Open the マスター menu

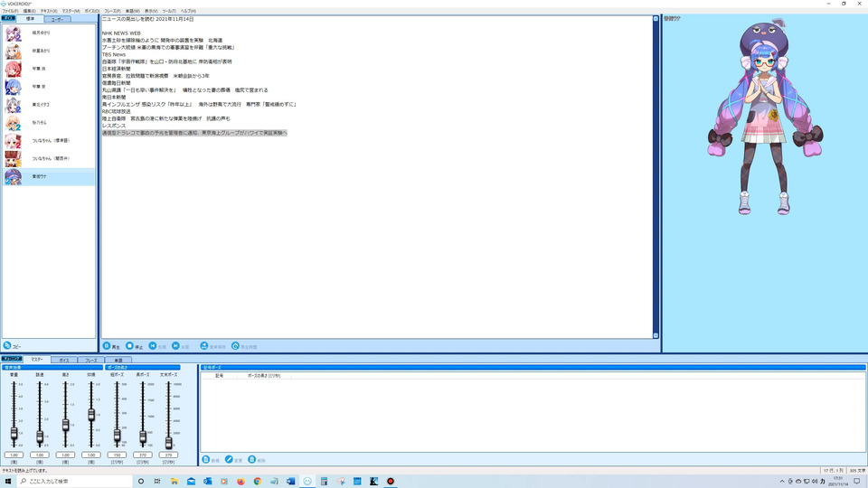(71, 11)
